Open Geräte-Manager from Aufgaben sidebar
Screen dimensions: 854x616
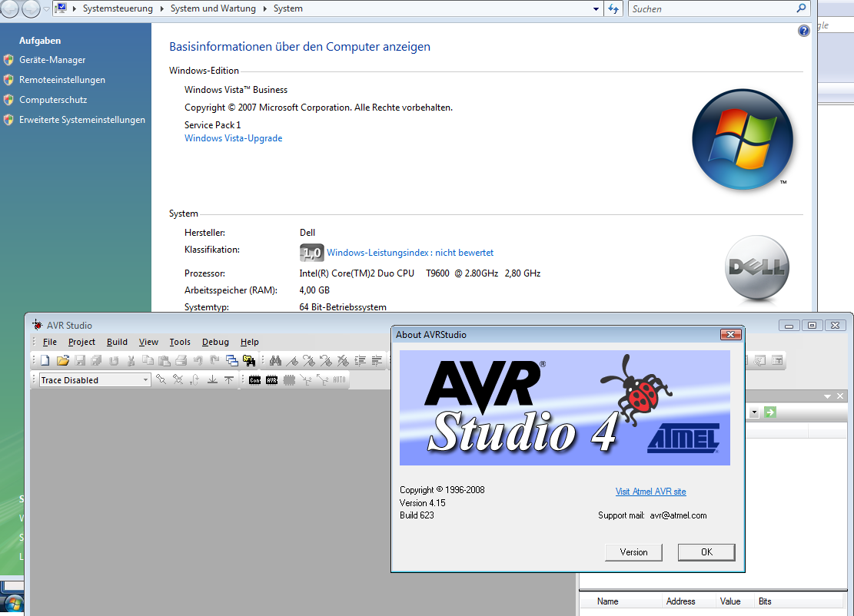click(52, 60)
